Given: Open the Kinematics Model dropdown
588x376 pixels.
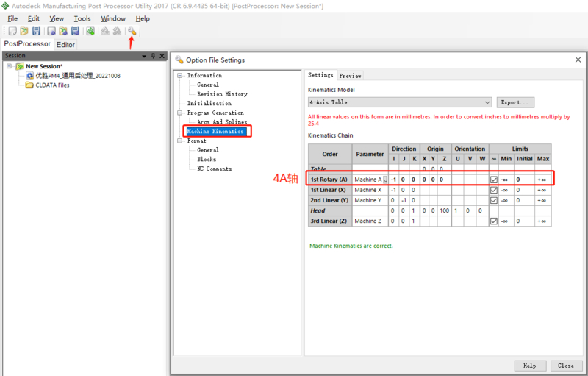Looking at the screenshot, I should [487, 102].
